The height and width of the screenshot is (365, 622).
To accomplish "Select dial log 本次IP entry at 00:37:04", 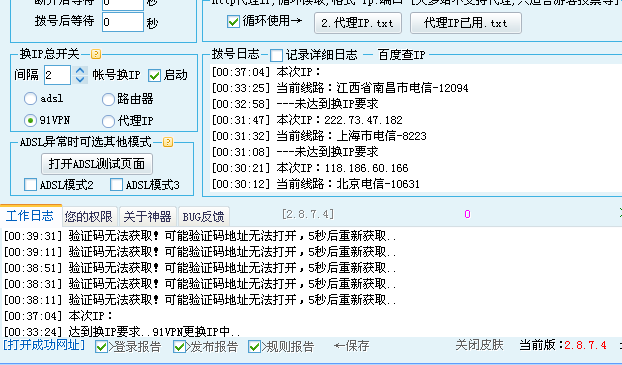I will (266, 72).
